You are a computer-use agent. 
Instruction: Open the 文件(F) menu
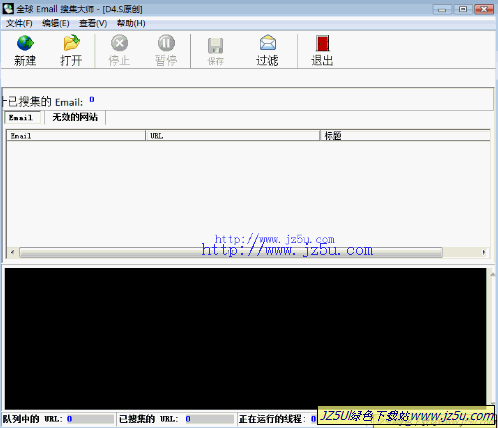[19, 23]
